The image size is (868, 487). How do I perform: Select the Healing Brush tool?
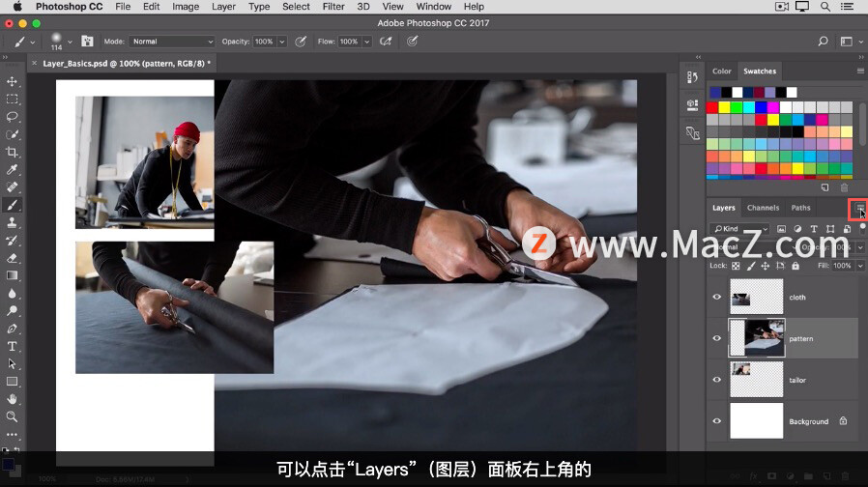[12, 187]
